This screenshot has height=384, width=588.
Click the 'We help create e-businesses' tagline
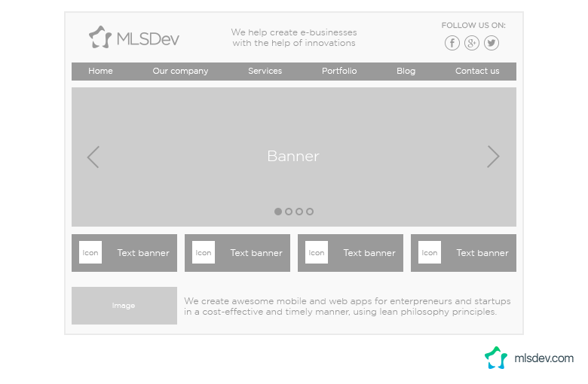pyautogui.click(x=294, y=38)
